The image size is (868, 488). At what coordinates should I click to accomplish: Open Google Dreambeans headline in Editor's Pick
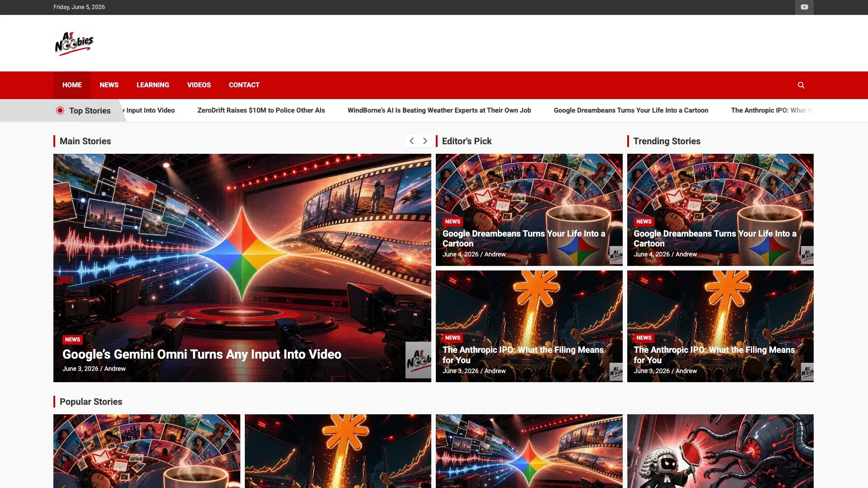524,238
